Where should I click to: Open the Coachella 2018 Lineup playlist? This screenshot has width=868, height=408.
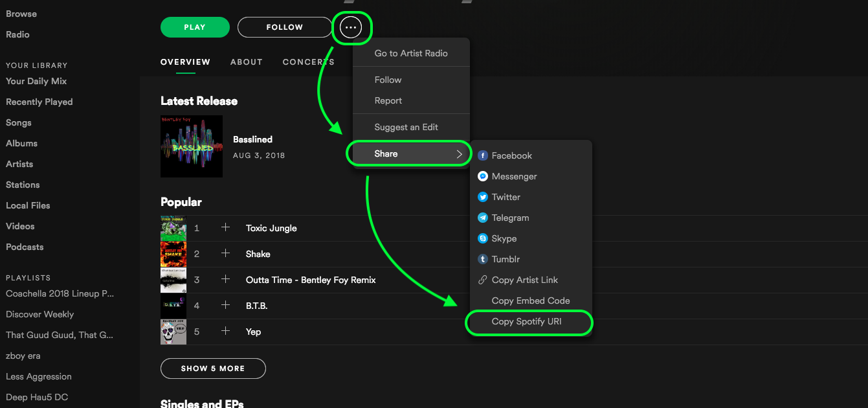coord(60,293)
